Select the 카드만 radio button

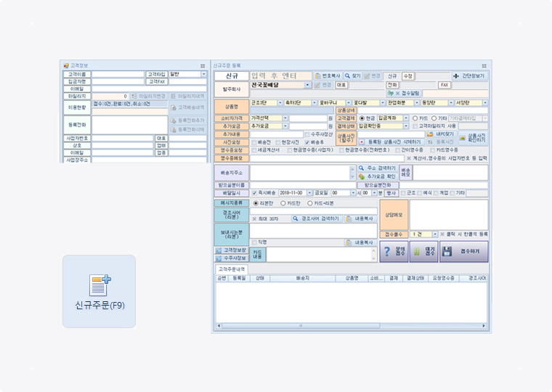pyautogui.click(x=283, y=203)
